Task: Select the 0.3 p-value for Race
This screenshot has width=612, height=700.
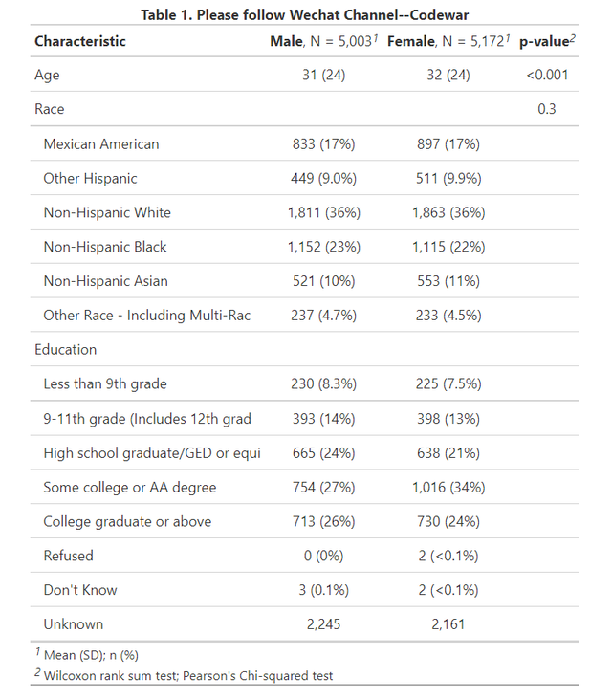Action: [x=547, y=109]
